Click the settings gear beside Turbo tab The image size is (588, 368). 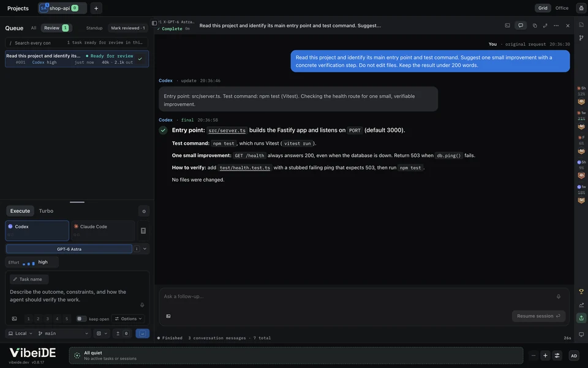pos(144,211)
